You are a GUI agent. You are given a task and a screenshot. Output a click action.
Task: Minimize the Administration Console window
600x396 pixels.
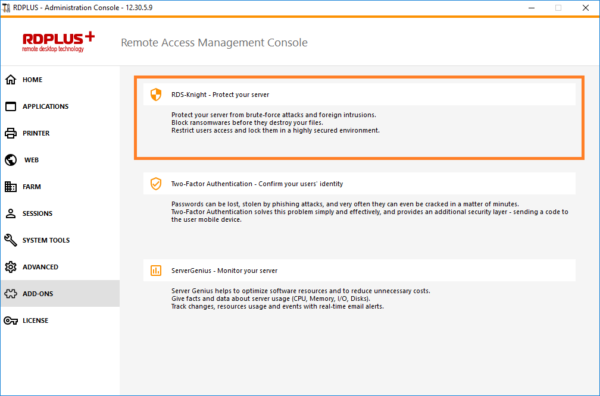click(x=532, y=8)
